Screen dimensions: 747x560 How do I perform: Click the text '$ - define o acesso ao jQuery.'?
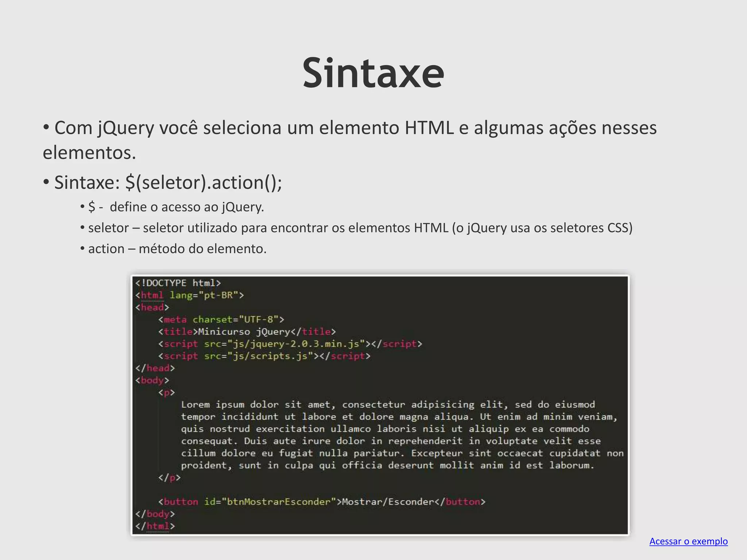[x=172, y=207]
